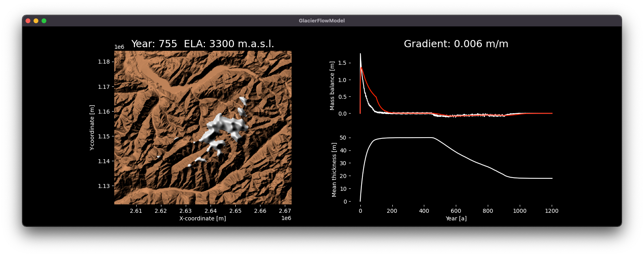Viewport: 644px width, 256px height.
Task: Click the 0.5 tick on the mass balance axis
Action: coord(342,97)
